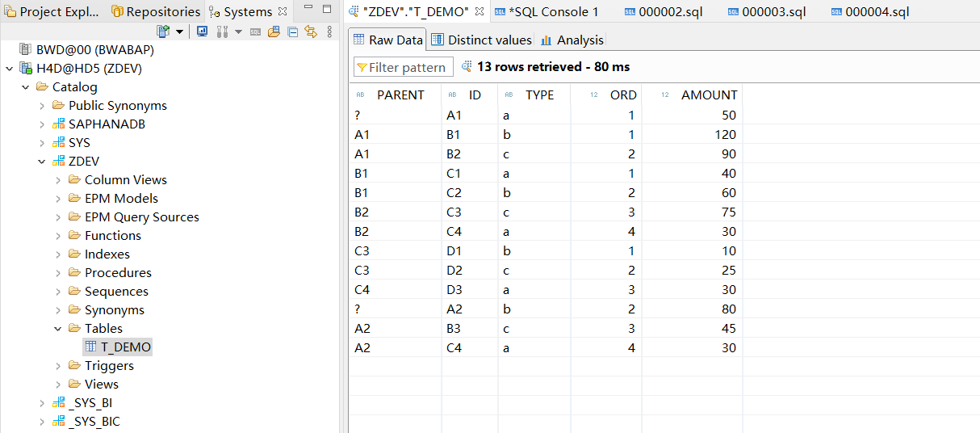Open the 000003.sql editor tab
The image size is (980, 433).
(769, 11)
